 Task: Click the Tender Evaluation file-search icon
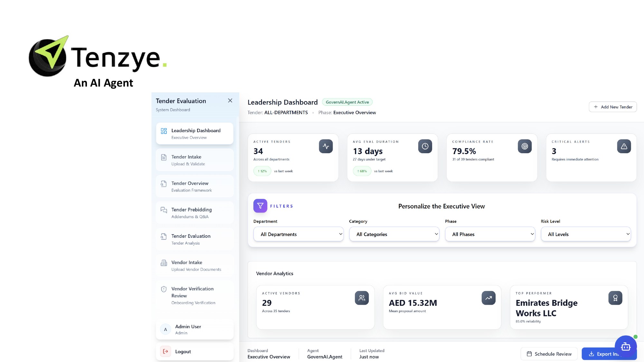point(164,237)
